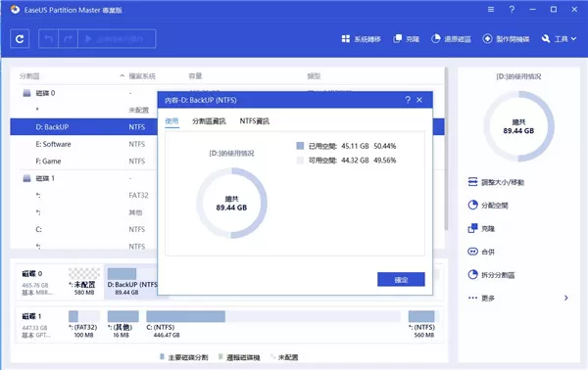This screenshot has height=370, width=588.
Task: Click the redo arrow in toolbar
Action: [x=68, y=39]
